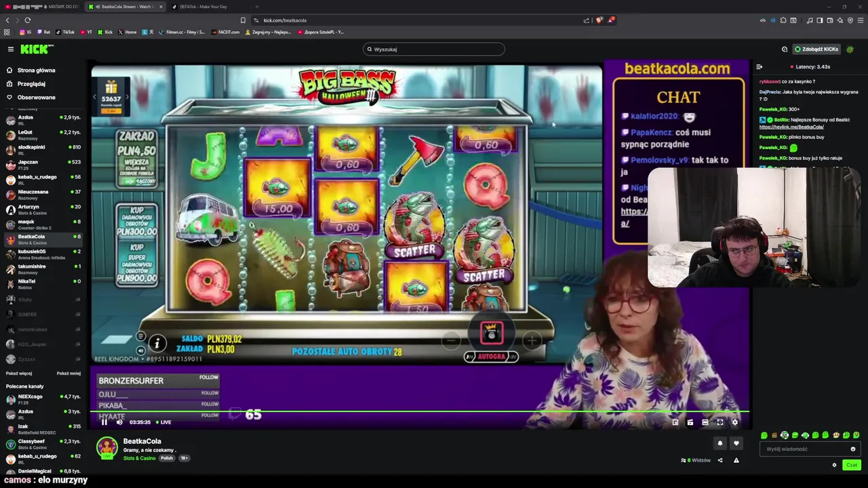The image size is (868, 488).
Task: Open Arturzyn channel in sidebar
Action: point(42,209)
